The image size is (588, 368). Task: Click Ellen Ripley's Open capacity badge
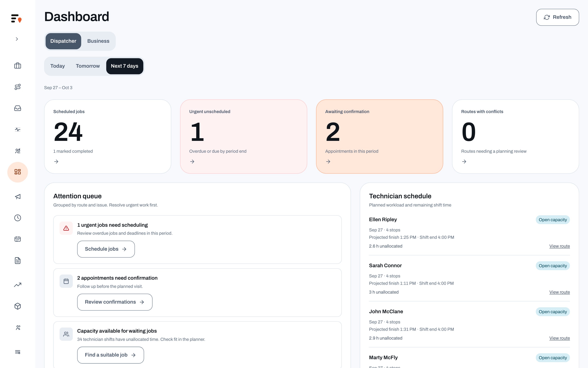point(552,220)
